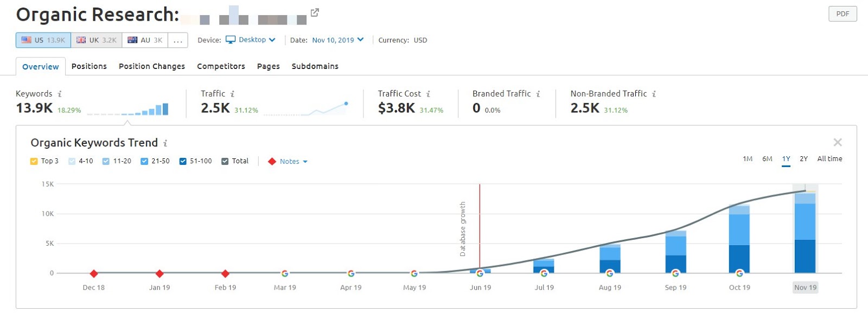Click the May 19 Google update icon
This screenshot has height=319, width=868.
(x=414, y=273)
